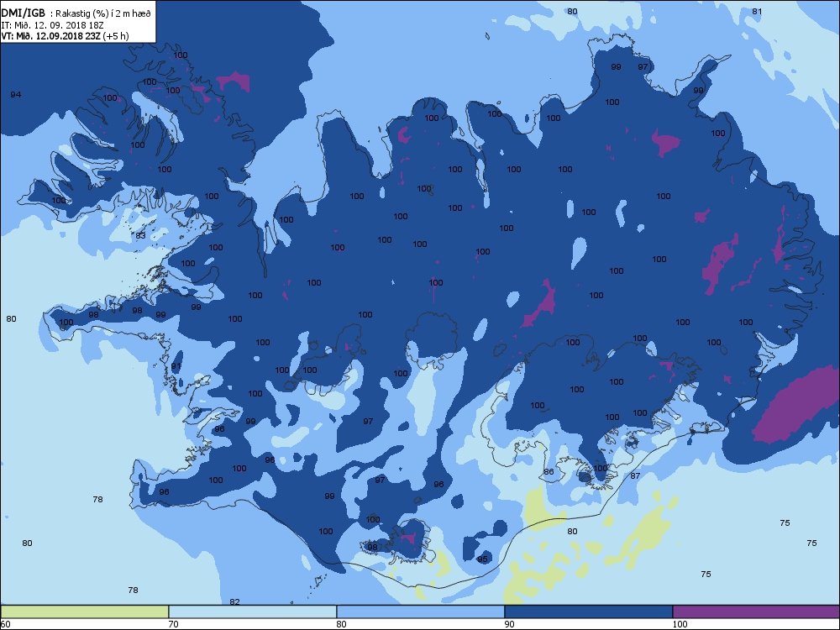This screenshot has height=630, width=840.
Task: Click the medium blue 80–90 legend swatch
Action: (421, 612)
